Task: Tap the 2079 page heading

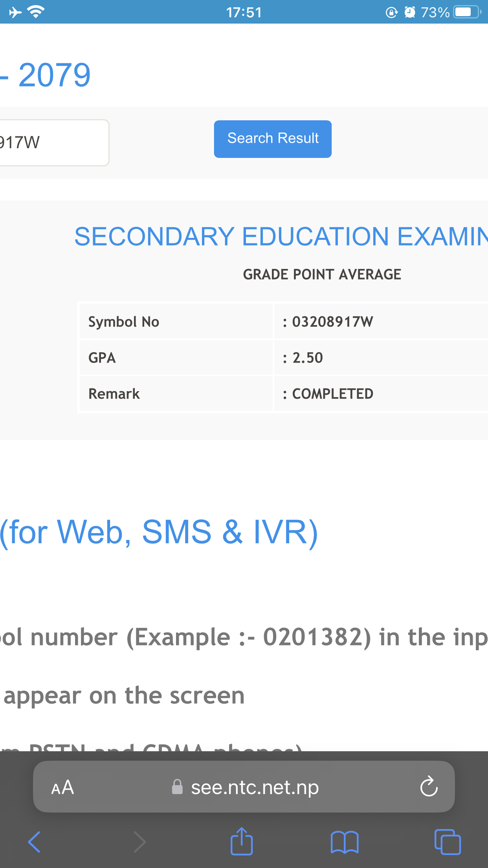Action: (54, 75)
